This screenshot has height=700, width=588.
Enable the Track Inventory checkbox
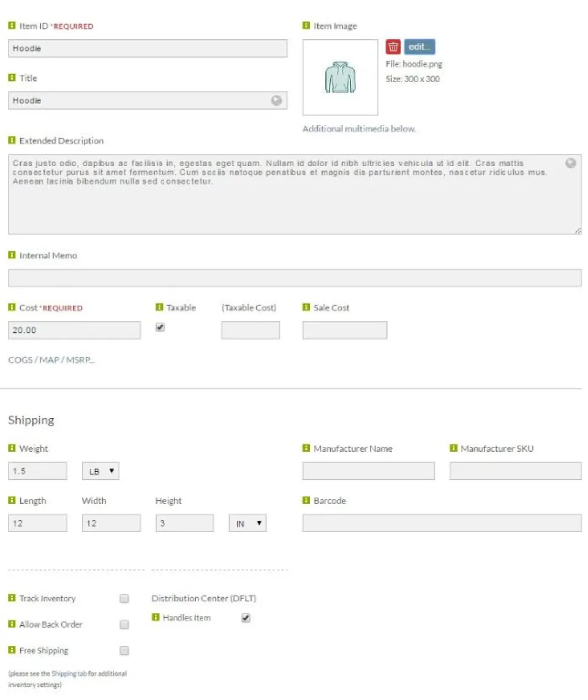point(124,598)
